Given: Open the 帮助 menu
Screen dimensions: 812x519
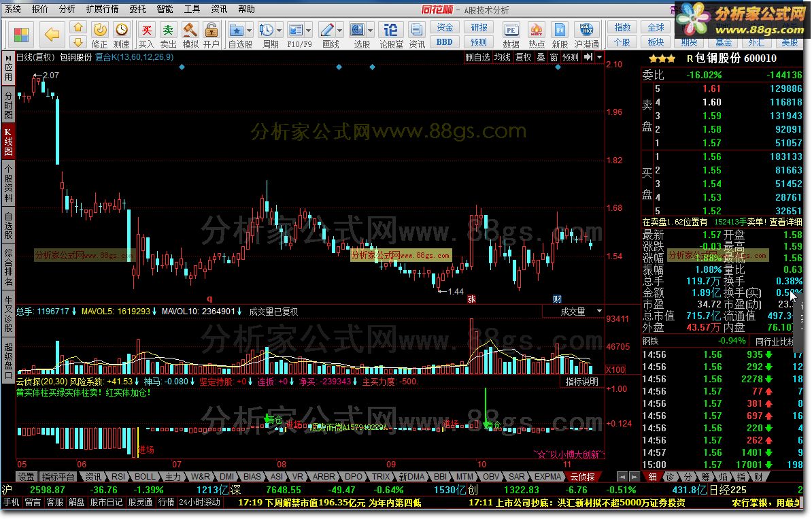Looking at the screenshot, I should (x=246, y=9).
